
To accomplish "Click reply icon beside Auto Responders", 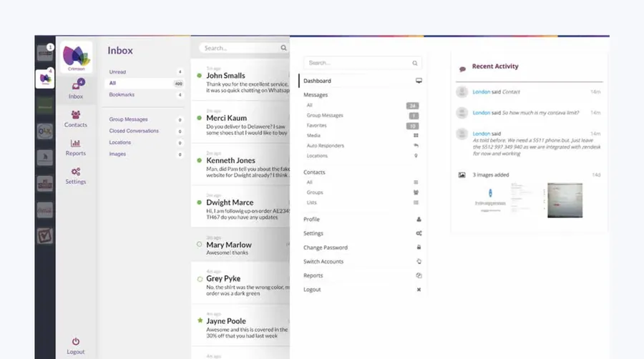I will [x=416, y=146].
